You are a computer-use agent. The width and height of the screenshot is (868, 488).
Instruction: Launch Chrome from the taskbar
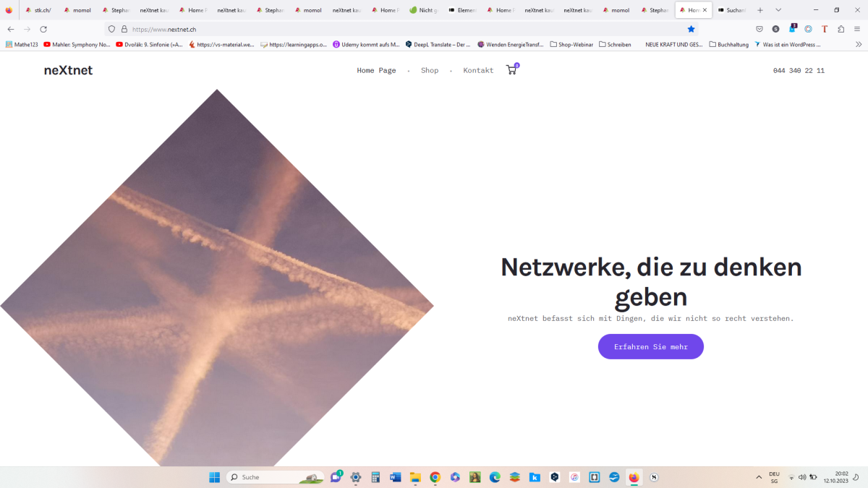pyautogui.click(x=435, y=477)
